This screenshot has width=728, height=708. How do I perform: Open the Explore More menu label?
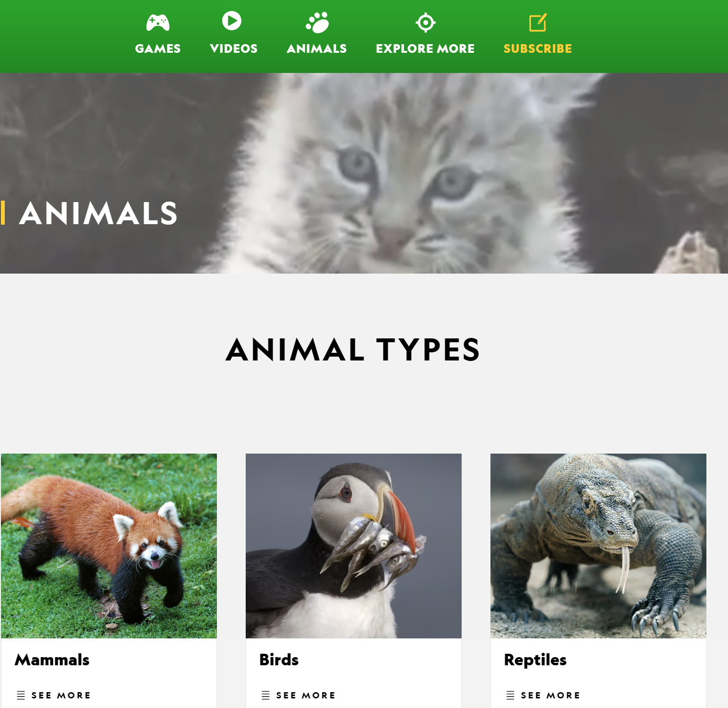(425, 48)
